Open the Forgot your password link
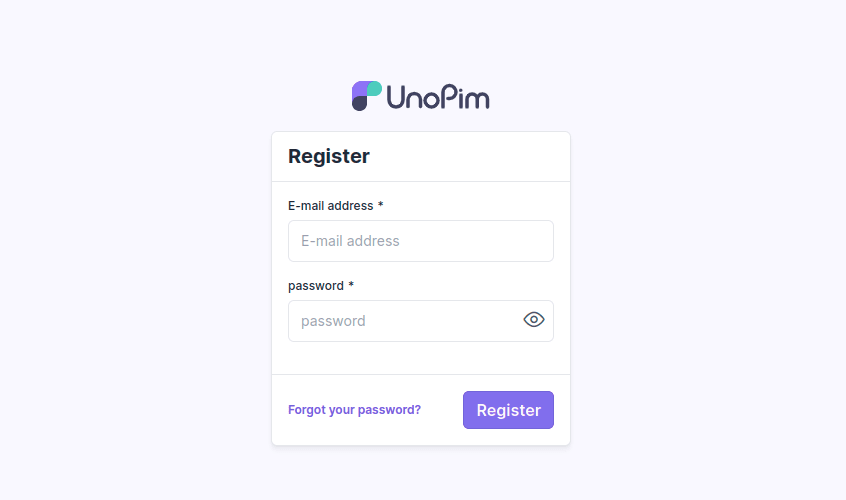The width and height of the screenshot is (846, 500). tap(354, 410)
